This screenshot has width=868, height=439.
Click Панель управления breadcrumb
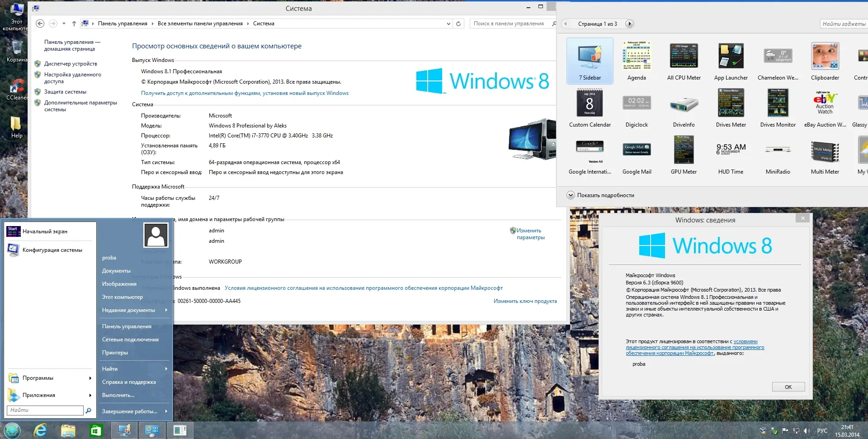pos(123,24)
